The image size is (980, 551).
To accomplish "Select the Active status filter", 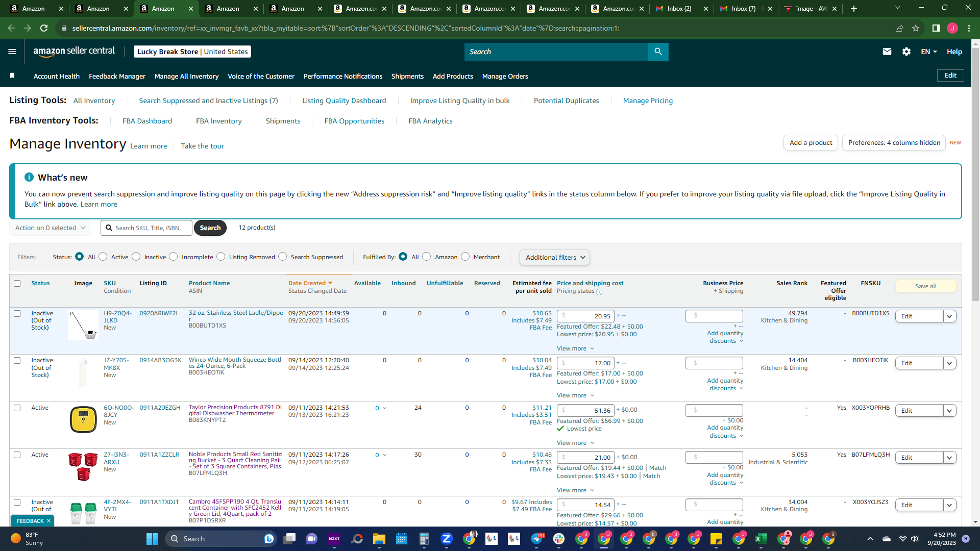I will click(103, 257).
